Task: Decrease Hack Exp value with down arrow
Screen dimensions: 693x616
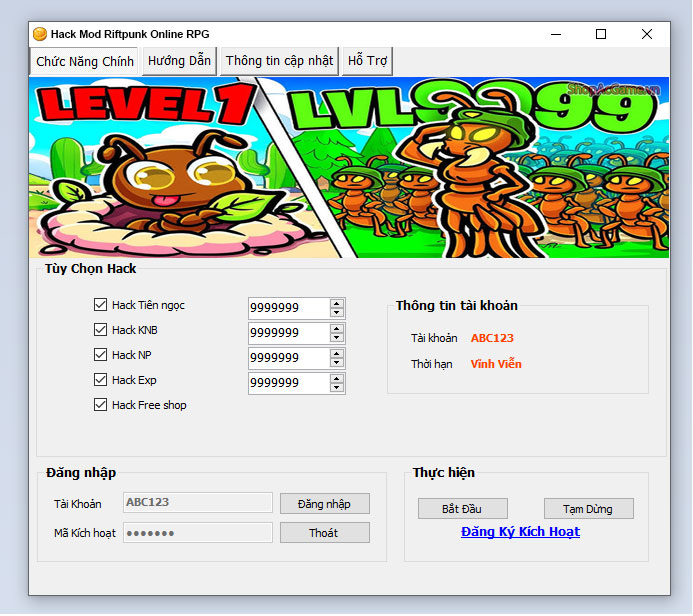Action: [x=337, y=388]
